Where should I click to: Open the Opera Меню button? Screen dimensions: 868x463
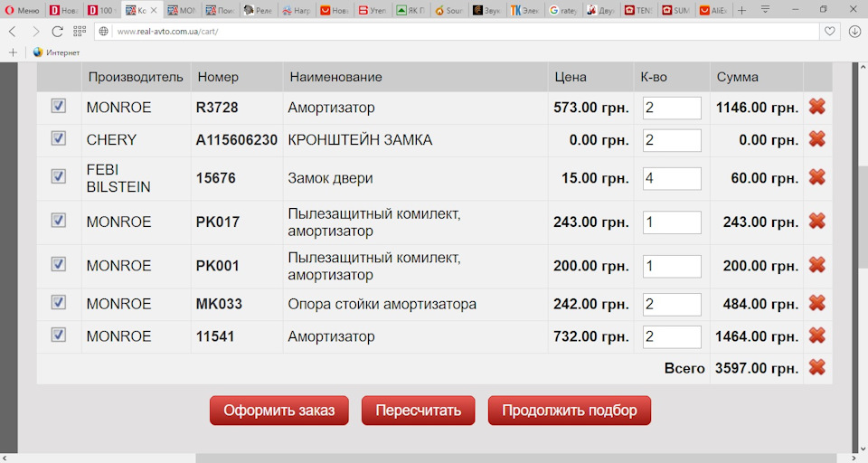pyautogui.click(x=22, y=10)
